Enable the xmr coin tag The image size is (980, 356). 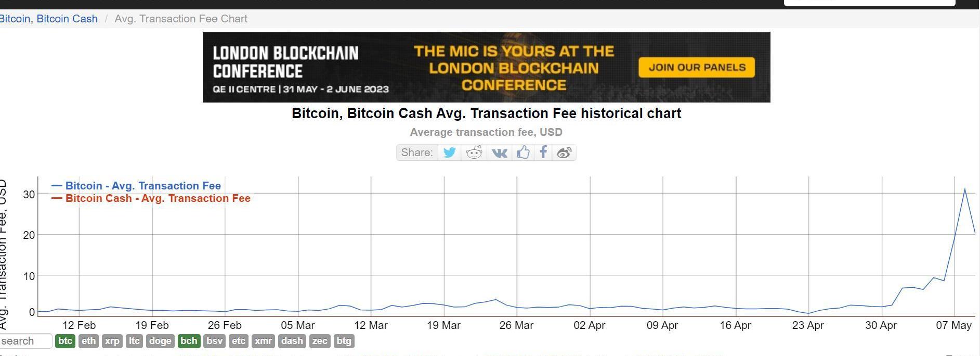tap(264, 341)
